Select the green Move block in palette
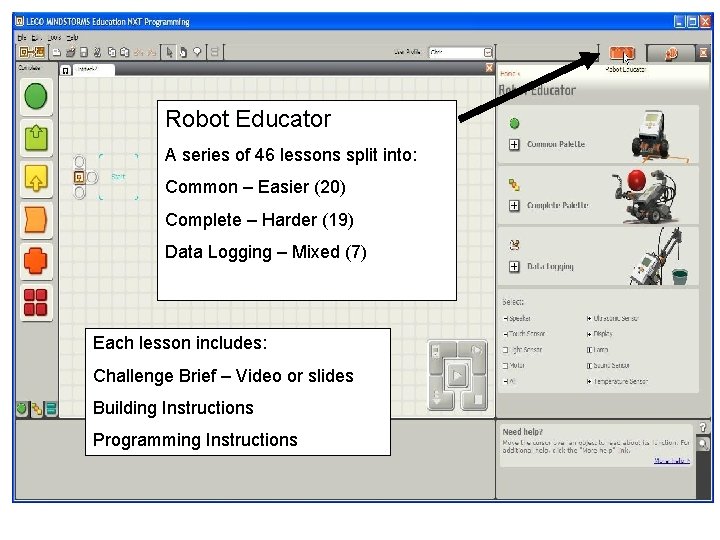Viewport: 720px width, 540px height. pyautogui.click(x=36, y=138)
